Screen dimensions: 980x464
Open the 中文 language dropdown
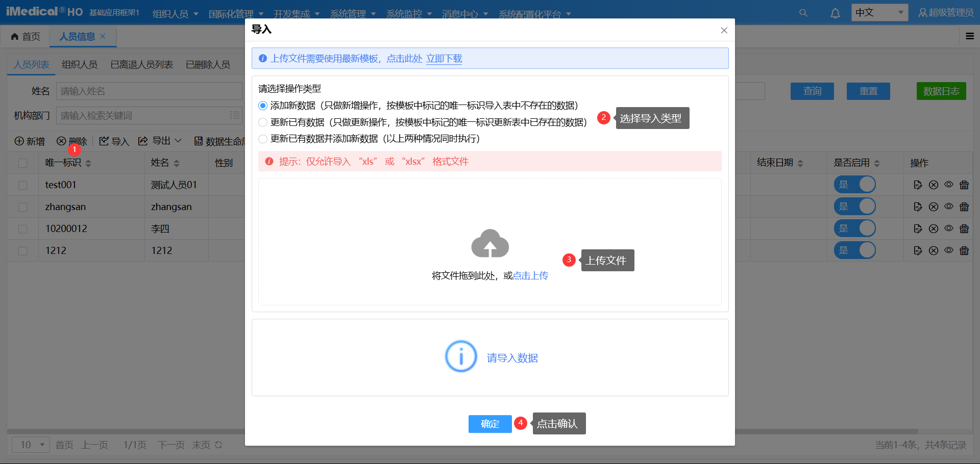tap(879, 12)
